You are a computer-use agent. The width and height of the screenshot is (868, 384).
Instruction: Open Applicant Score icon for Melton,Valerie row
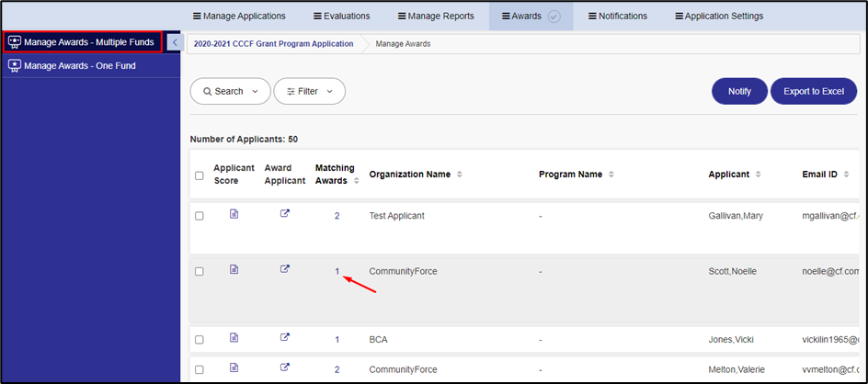pos(234,367)
